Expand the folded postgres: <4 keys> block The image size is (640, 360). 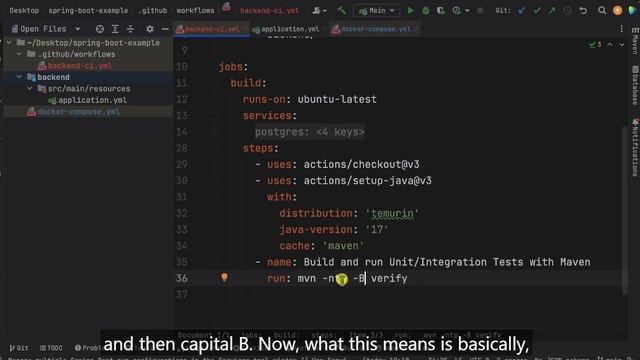pyautogui.click(x=309, y=132)
